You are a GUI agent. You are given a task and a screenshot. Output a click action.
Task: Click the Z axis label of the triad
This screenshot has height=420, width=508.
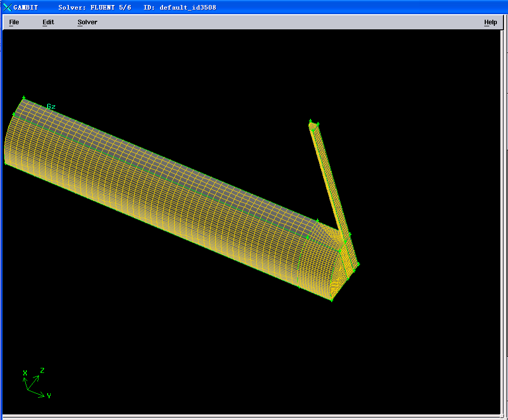(43, 370)
